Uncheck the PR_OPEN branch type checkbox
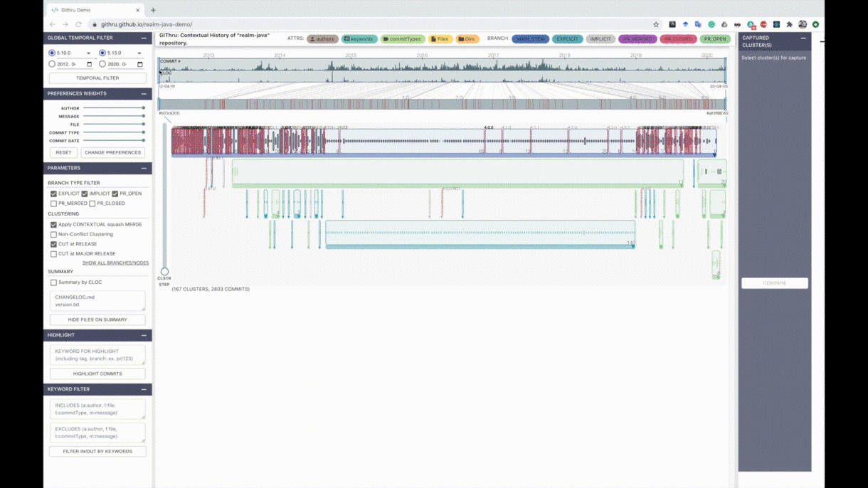 (115, 193)
